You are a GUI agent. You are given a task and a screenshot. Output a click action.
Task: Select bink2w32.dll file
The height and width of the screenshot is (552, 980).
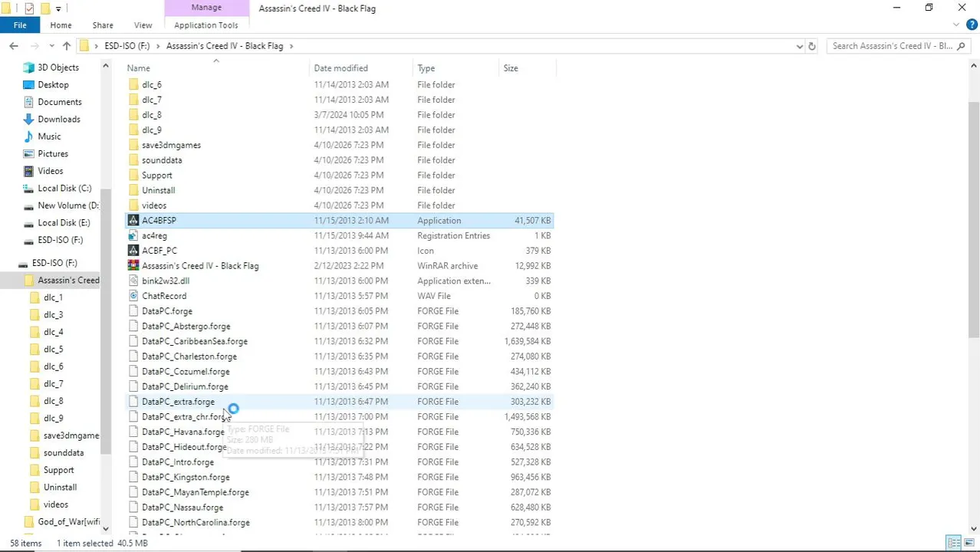166,281
